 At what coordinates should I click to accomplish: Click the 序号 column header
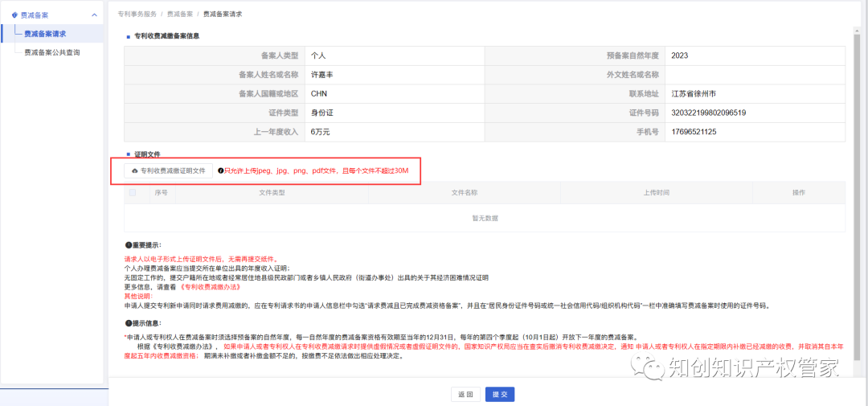162,193
